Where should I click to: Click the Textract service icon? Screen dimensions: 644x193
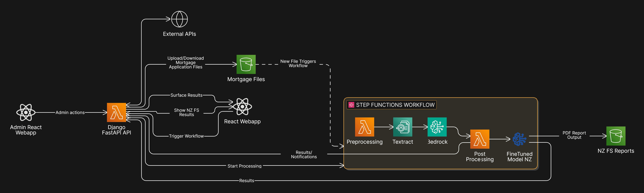coord(402,127)
